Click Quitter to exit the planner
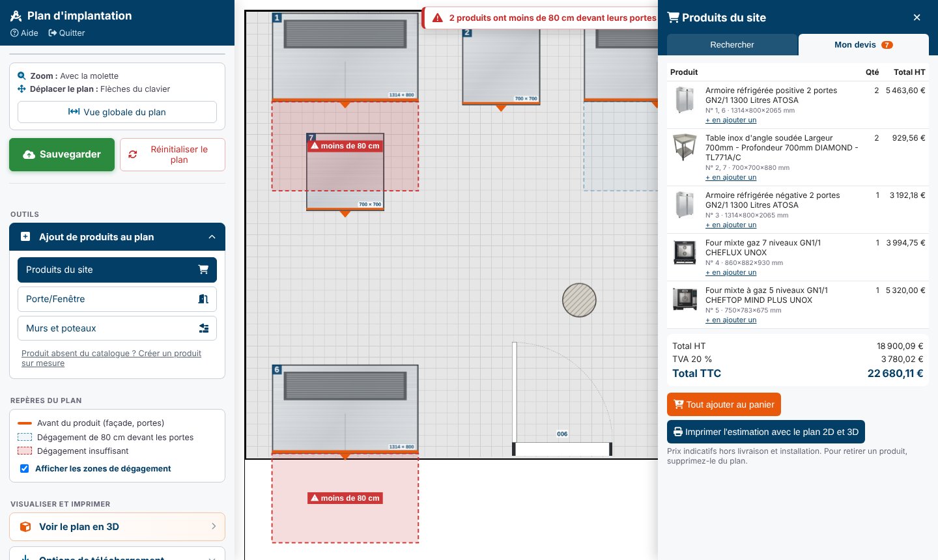938x560 pixels. [x=66, y=33]
